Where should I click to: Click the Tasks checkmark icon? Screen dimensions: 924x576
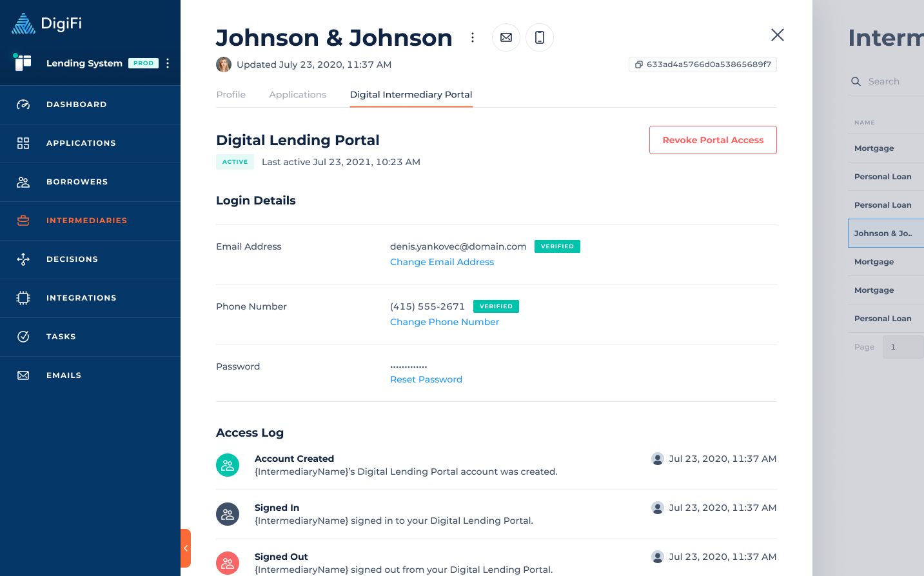(x=23, y=337)
